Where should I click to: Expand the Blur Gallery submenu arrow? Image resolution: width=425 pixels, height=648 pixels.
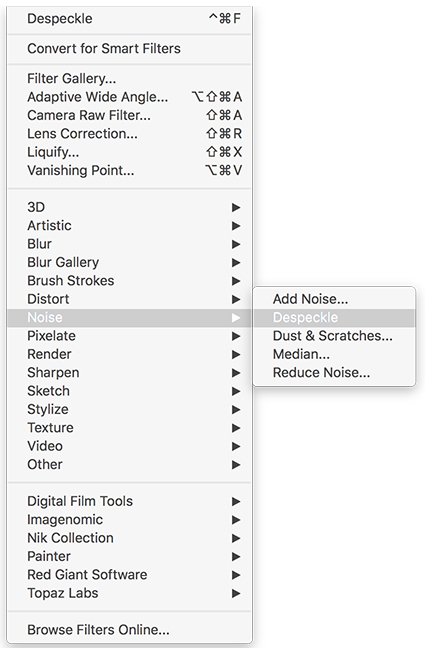(236, 262)
